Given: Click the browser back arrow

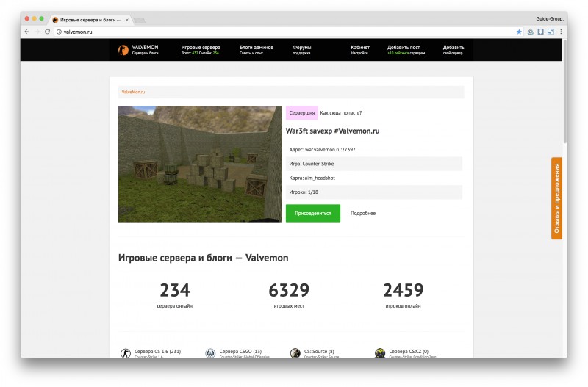Looking at the screenshot, I should click(x=27, y=32).
